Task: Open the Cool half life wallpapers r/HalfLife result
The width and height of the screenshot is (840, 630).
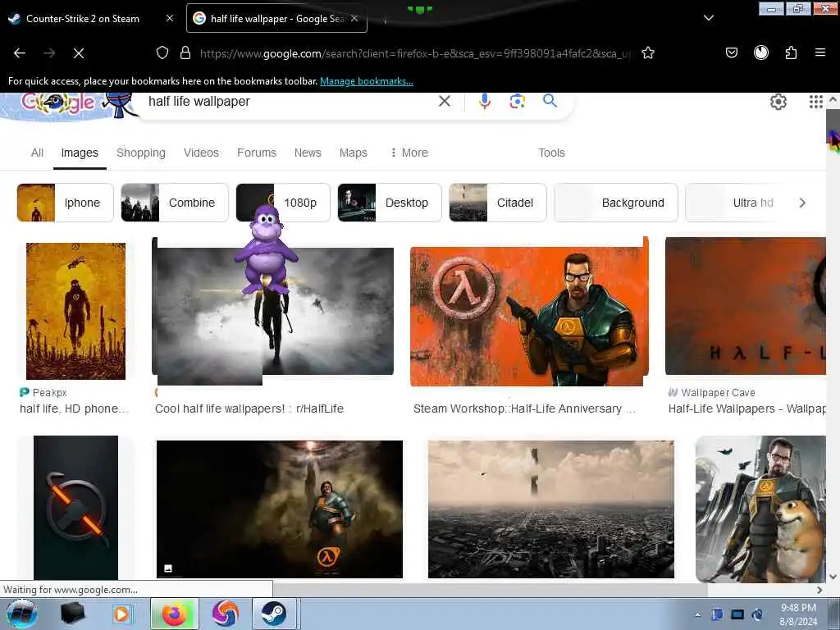Action: [x=249, y=409]
